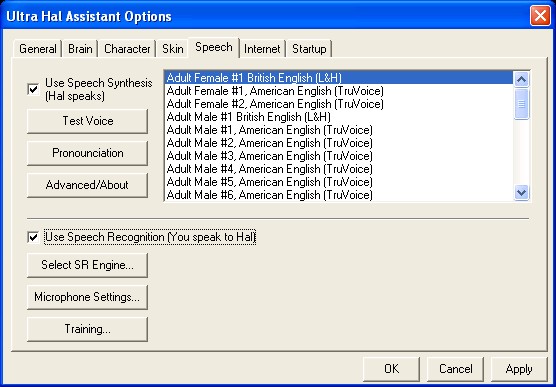The height and width of the screenshot is (387, 556).
Task: Close the Ultra Hal Assistant Options window
Action: [540, 16]
